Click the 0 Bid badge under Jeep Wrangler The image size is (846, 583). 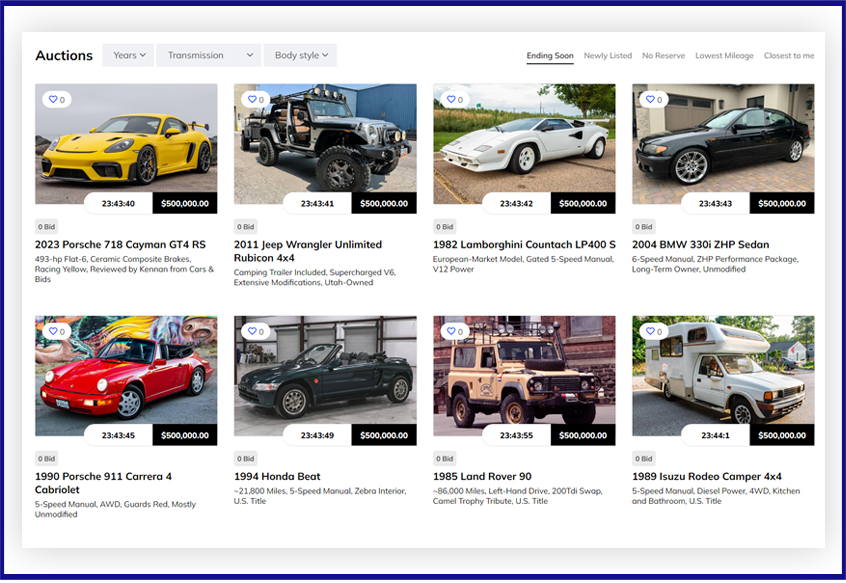(245, 227)
